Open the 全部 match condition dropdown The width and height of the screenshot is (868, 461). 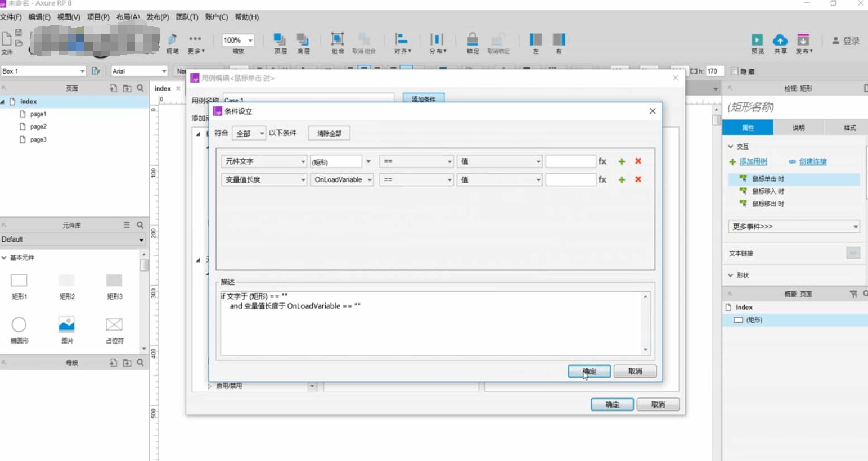click(249, 133)
